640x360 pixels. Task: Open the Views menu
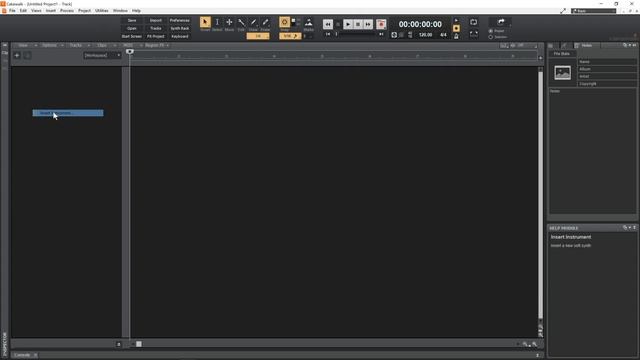(36, 11)
